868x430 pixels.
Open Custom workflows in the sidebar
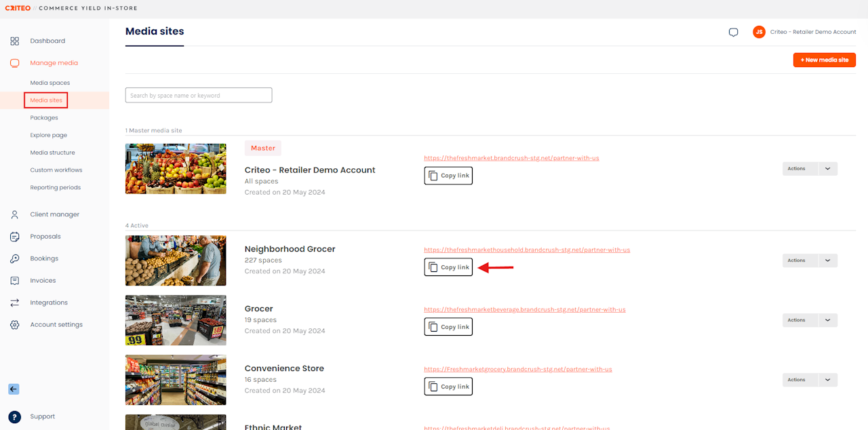point(56,170)
